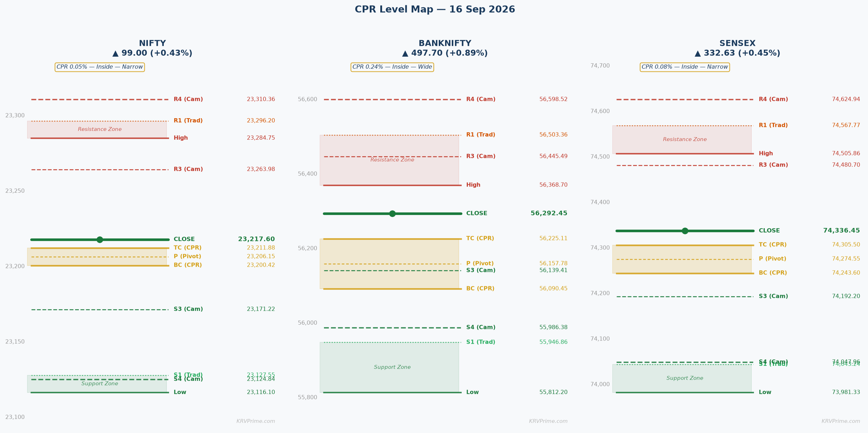The width and height of the screenshot is (868, 433).
Task: Click SENSEX change value 332.63 (+0.45%)
Action: (737, 53)
